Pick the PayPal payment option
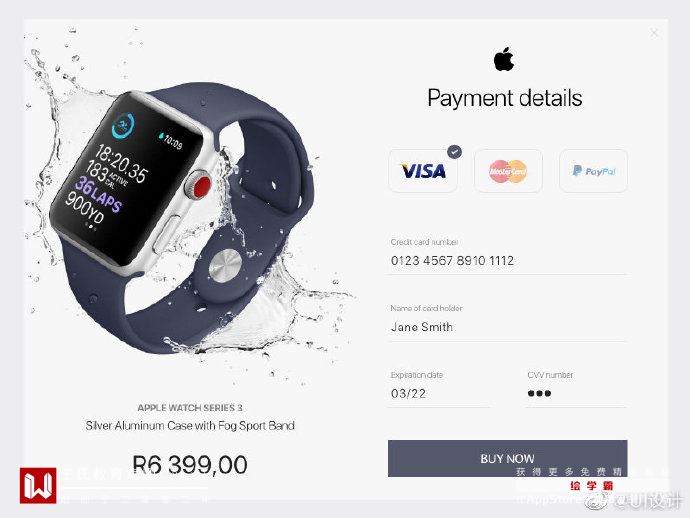The width and height of the screenshot is (690, 518). coord(594,171)
